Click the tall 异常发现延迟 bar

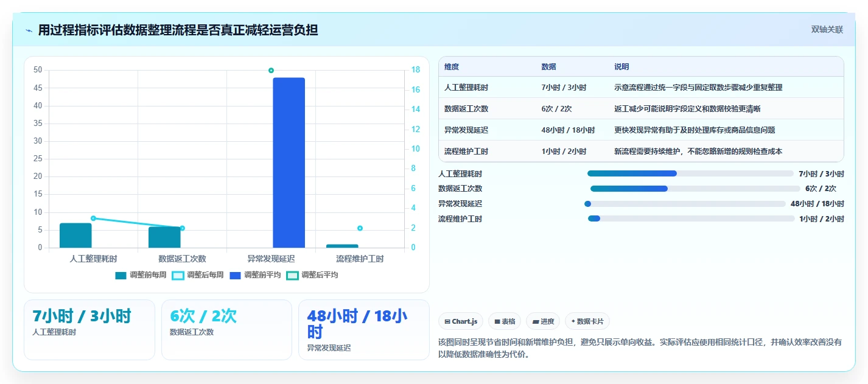coord(289,162)
